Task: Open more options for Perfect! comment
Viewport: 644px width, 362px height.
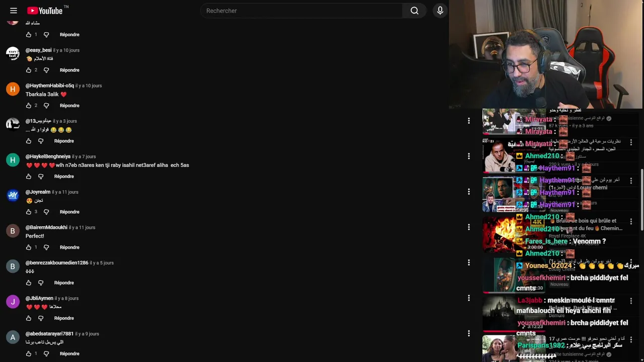Action: click(x=468, y=227)
